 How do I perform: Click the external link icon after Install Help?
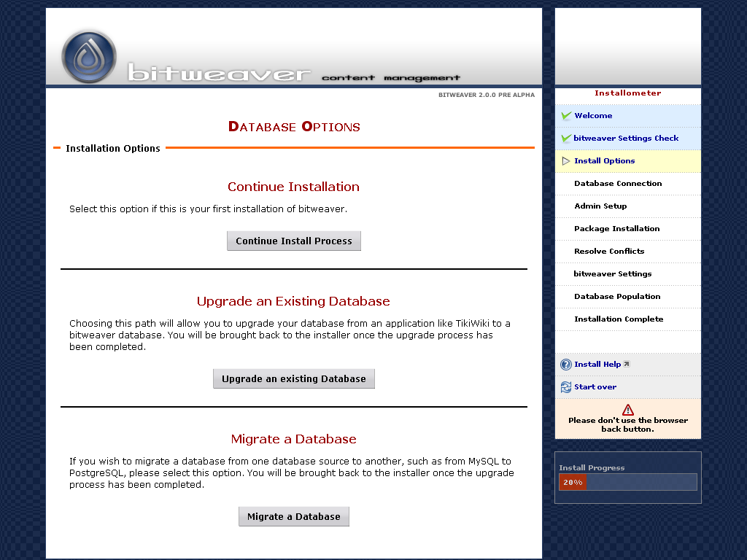pos(627,365)
